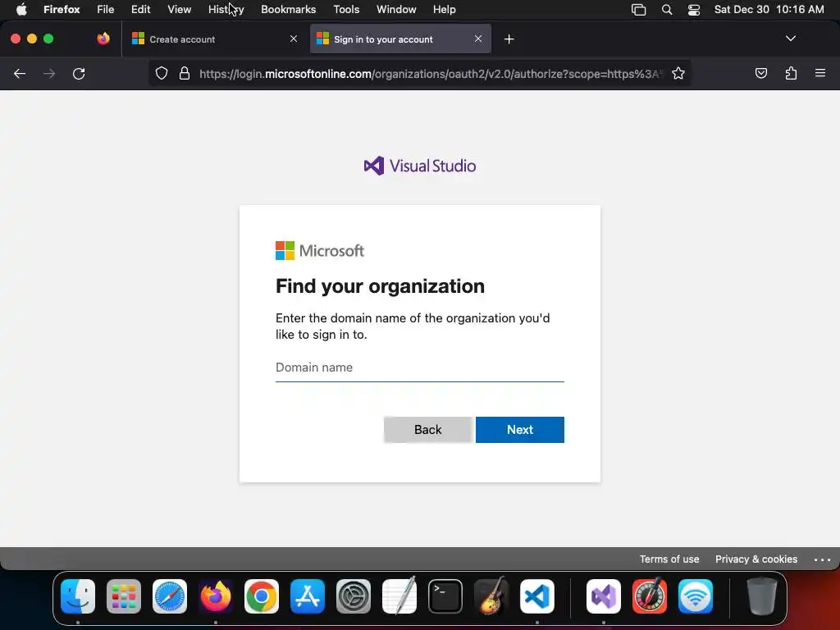Save page to Pocket
840x630 pixels.
pos(760,73)
